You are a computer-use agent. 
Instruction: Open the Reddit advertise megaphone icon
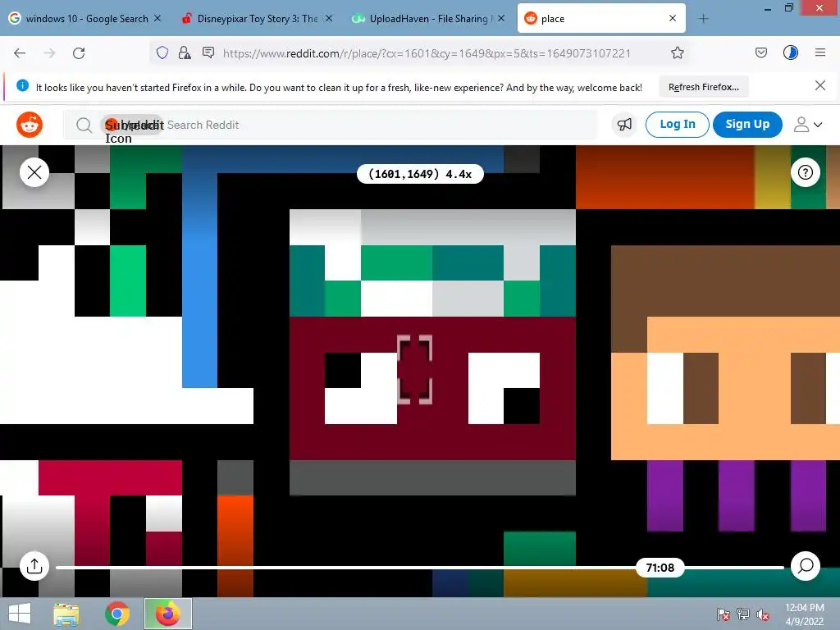point(624,125)
